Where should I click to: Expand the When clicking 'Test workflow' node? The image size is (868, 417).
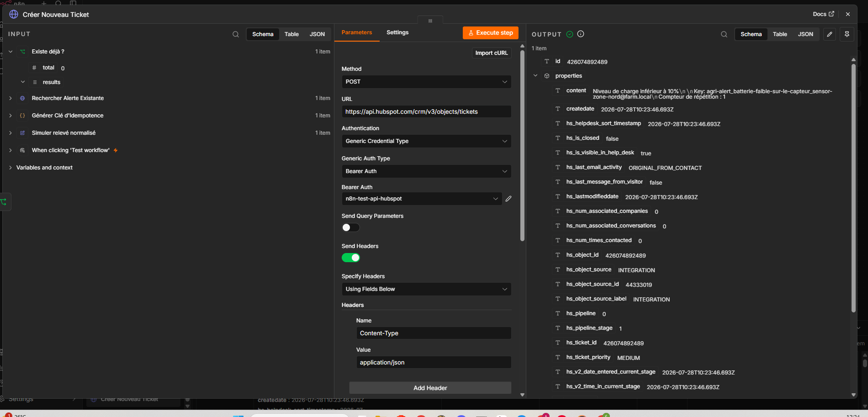[11, 150]
